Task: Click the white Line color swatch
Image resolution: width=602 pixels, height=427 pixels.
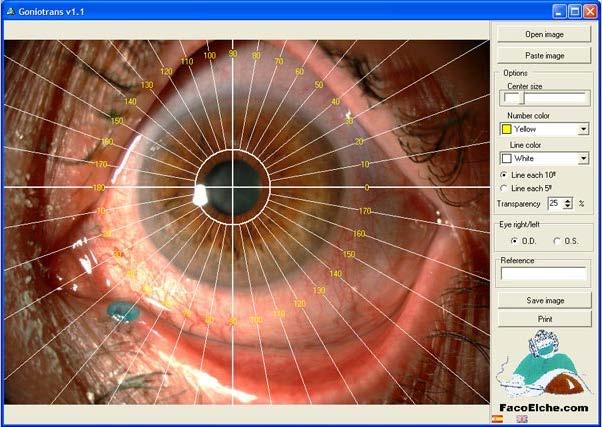Action: click(507, 158)
